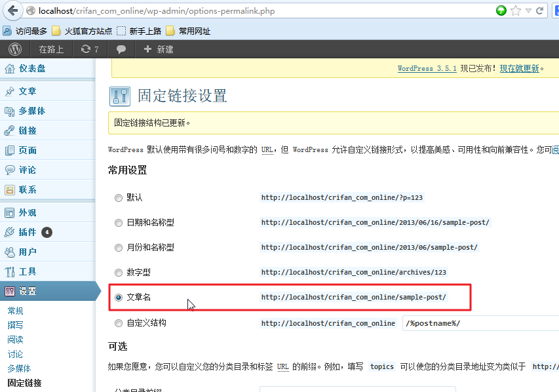Click the topics example code text
Screen dimensions: 559x392
pyautogui.click(x=382, y=366)
